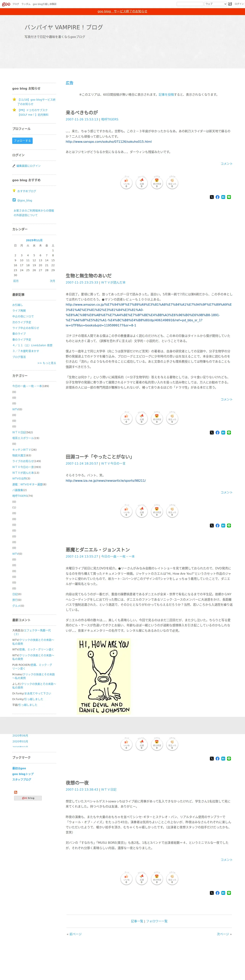Click いいね on 夜想の一夜 post

(x=127, y=879)
